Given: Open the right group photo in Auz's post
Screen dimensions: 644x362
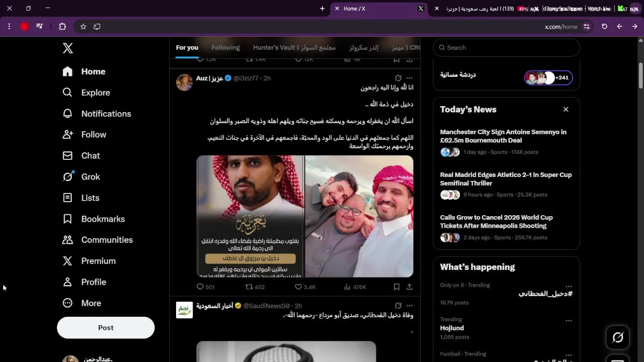Looking at the screenshot, I should [359, 216].
